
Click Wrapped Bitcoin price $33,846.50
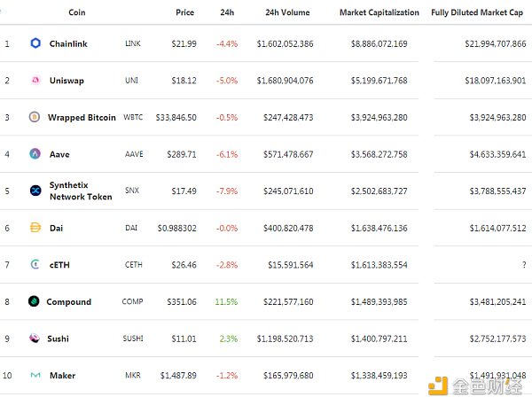pos(176,117)
